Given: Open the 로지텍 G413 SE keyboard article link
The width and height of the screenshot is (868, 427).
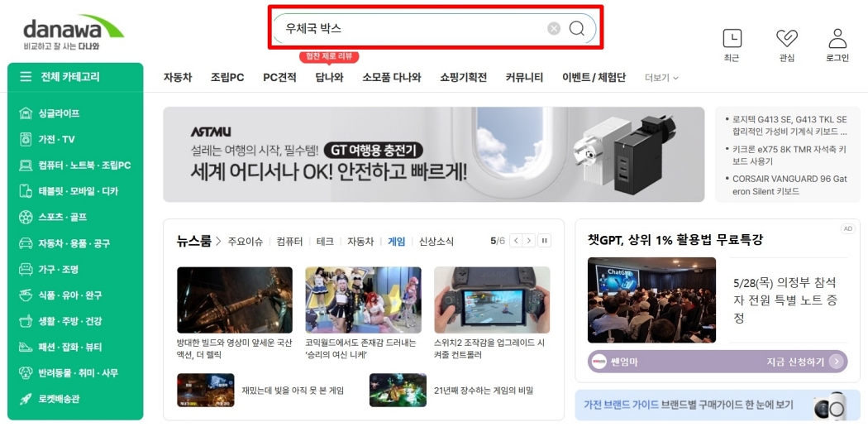Looking at the screenshot, I should click(x=790, y=126).
